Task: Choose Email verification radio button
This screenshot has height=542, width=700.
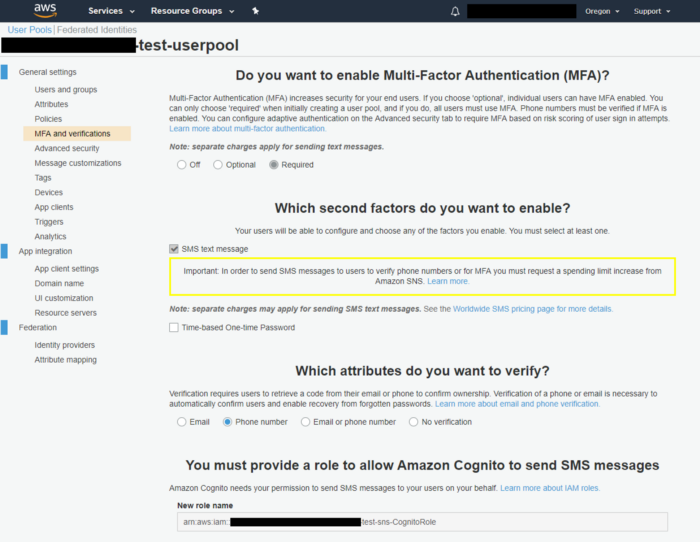Action: pyautogui.click(x=181, y=422)
